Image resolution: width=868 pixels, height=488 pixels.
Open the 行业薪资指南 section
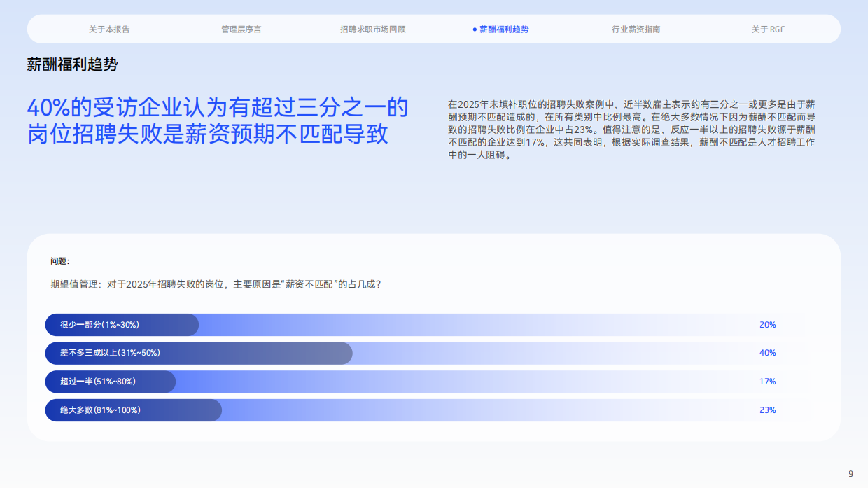pyautogui.click(x=635, y=29)
